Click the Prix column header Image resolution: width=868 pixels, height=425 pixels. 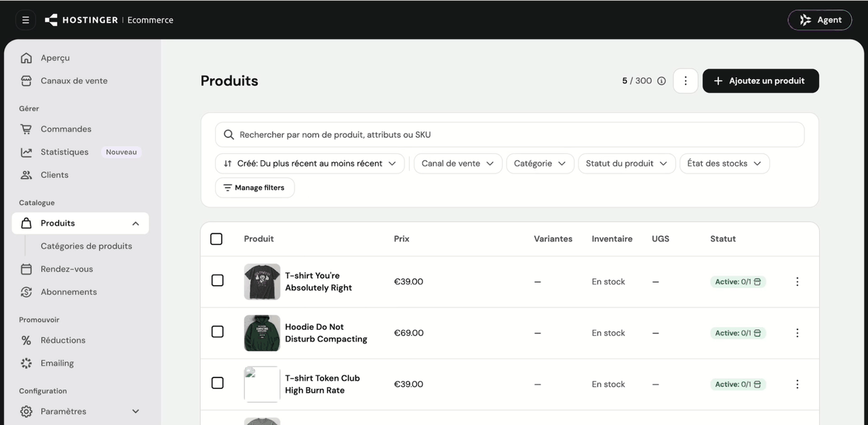[x=401, y=239]
